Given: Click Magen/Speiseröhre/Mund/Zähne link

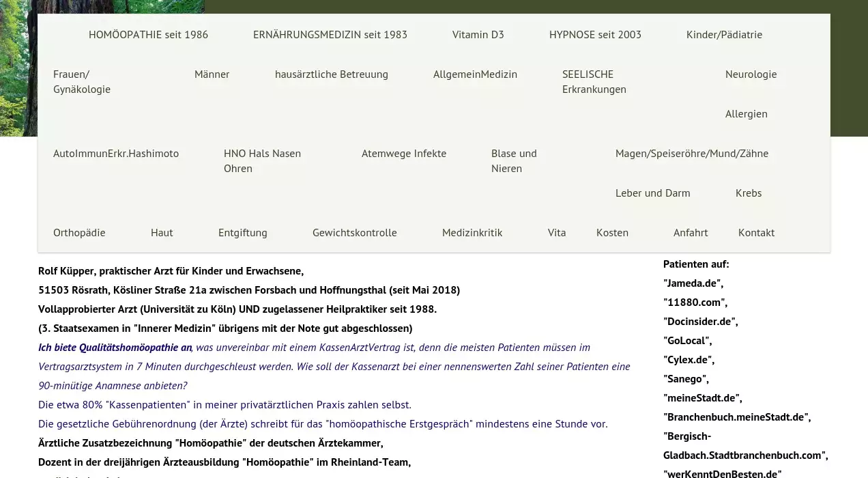Looking at the screenshot, I should click(691, 154).
